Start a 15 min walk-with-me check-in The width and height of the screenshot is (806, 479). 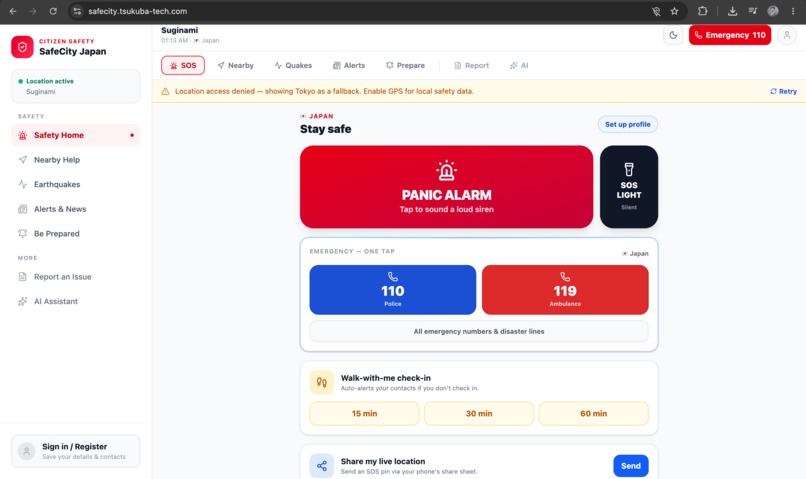pos(364,413)
